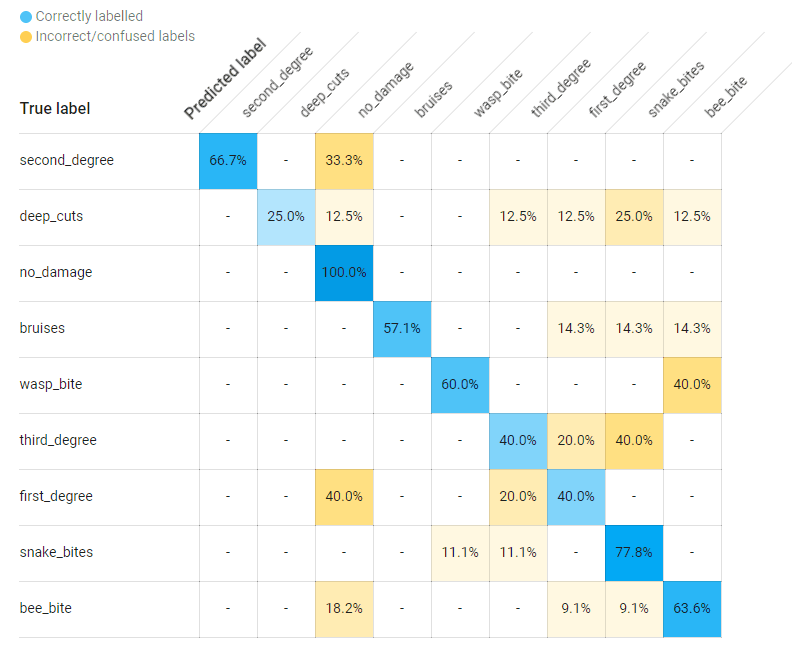Click the True label heading
Screen dimensions: 792x654
pyautogui.click(x=55, y=108)
